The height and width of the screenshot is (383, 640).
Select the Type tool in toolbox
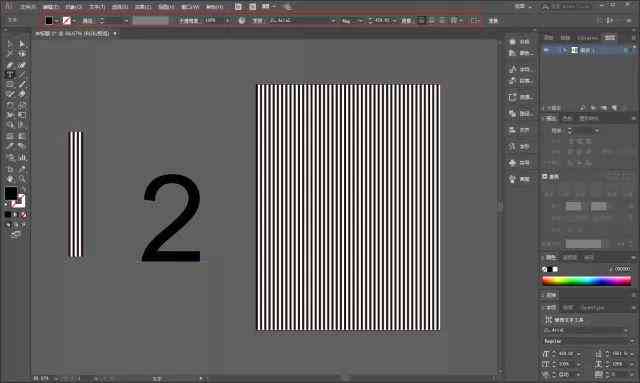point(10,75)
